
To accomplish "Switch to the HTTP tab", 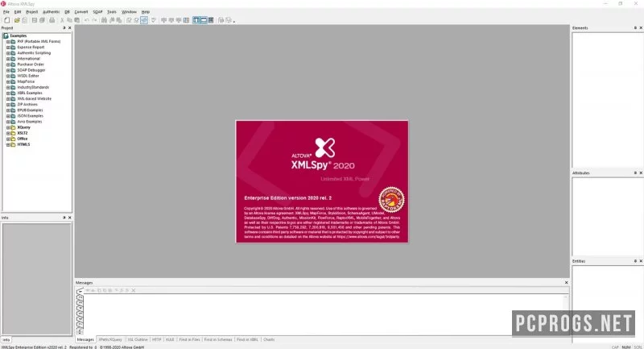I will tap(156, 340).
